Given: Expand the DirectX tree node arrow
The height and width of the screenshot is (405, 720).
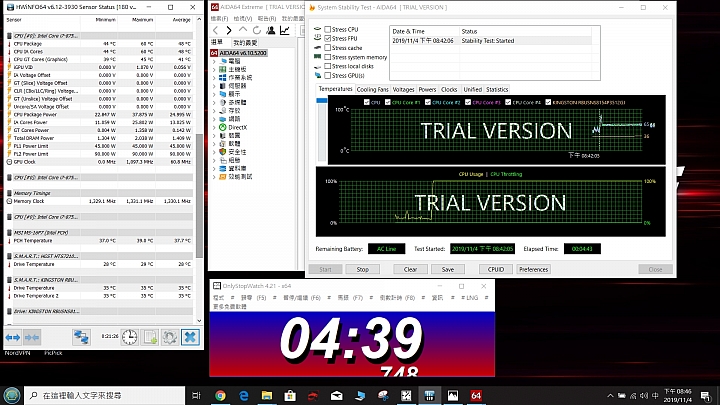Looking at the screenshot, I should point(214,127).
